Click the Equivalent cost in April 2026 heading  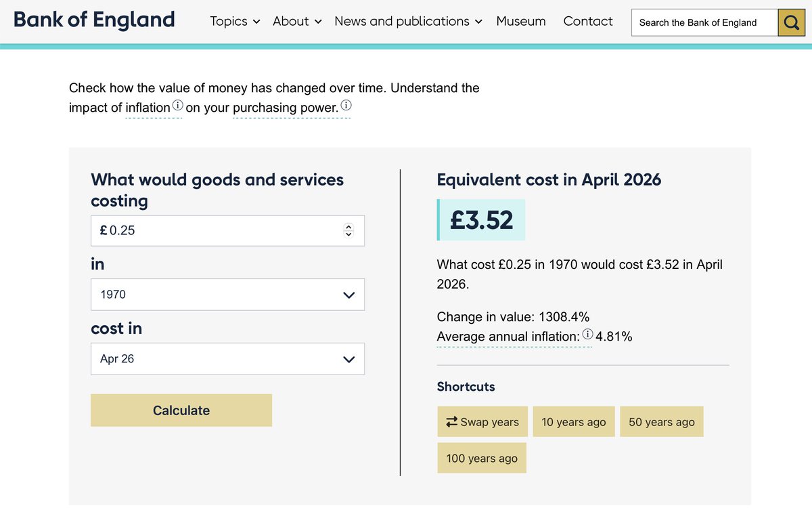point(549,179)
